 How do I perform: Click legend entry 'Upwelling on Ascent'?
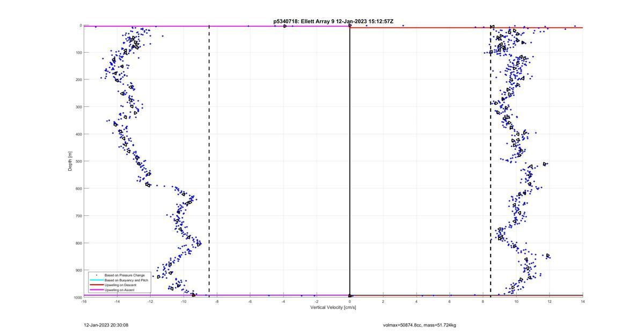[x=120, y=290]
